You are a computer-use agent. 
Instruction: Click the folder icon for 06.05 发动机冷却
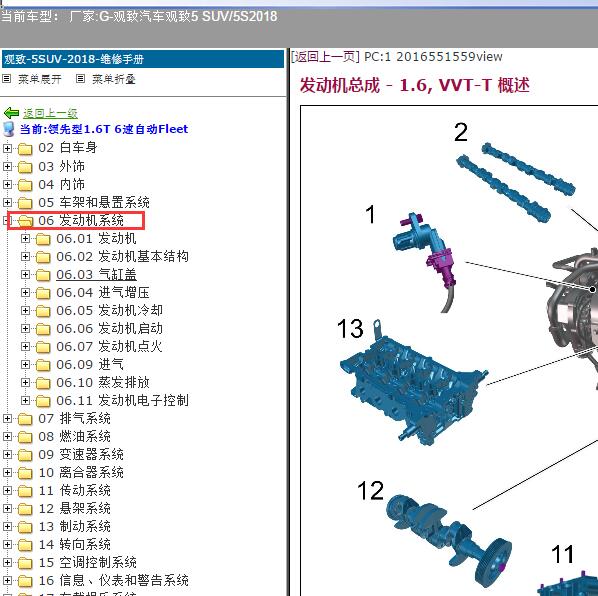(x=43, y=311)
